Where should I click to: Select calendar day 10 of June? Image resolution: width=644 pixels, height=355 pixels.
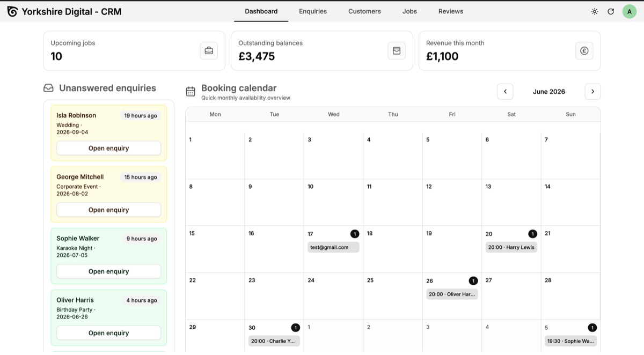333,202
